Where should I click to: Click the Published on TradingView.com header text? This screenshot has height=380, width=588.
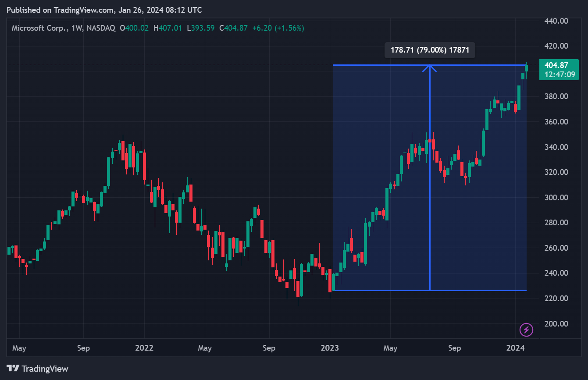point(104,10)
